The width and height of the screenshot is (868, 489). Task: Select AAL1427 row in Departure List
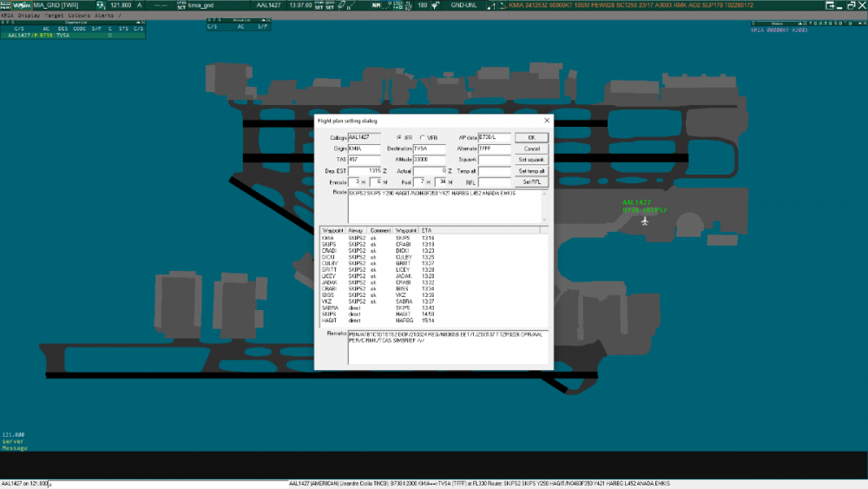(x=73, y=36)
